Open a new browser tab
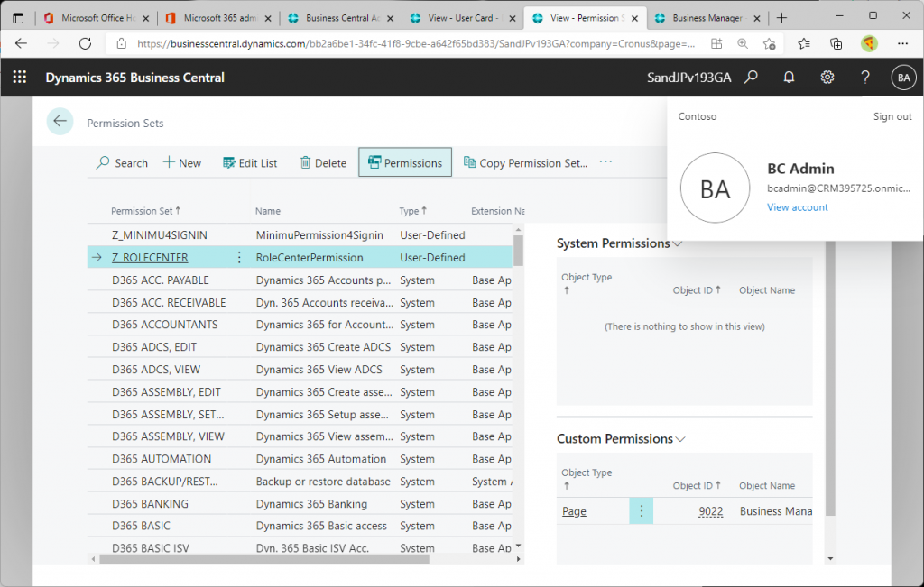Screen dimensions: 924x587 point(782,18)
